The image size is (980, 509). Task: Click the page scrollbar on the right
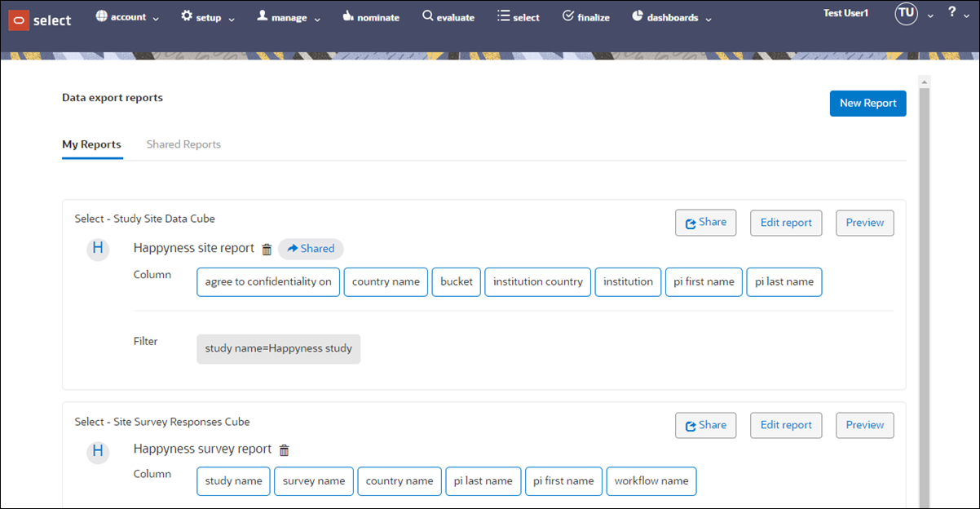coord(924,245)
